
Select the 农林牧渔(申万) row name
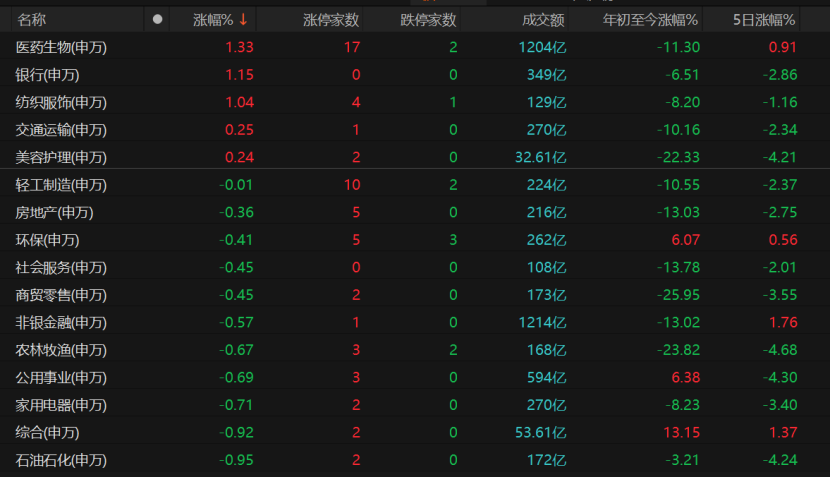click(x=61, y=350)
